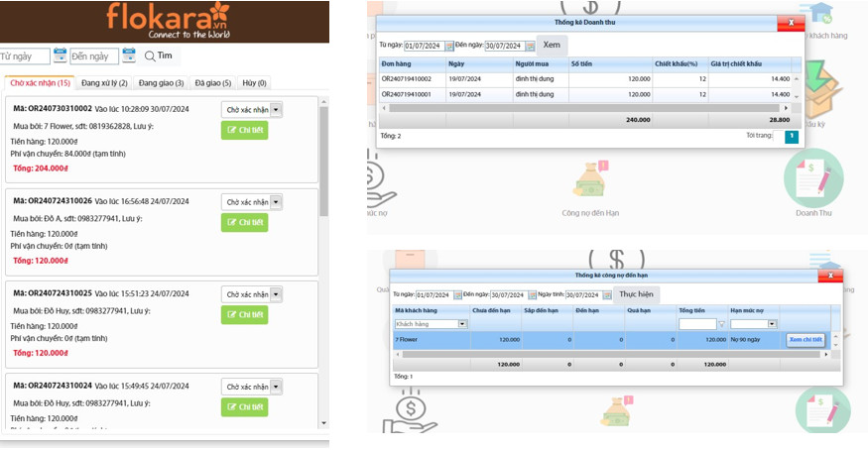Click 'Chi tiết' for order OR240724310024
The width and height of the screenshot is (868, 450).
pyautogui.click(x=245, y=407)
